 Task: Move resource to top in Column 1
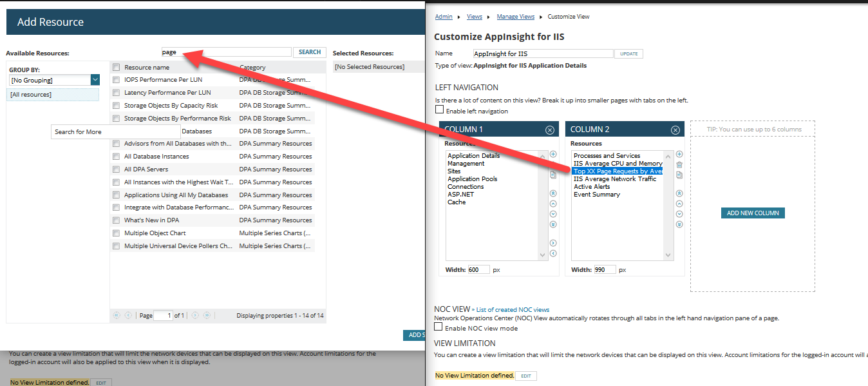(x=553, y=193)
